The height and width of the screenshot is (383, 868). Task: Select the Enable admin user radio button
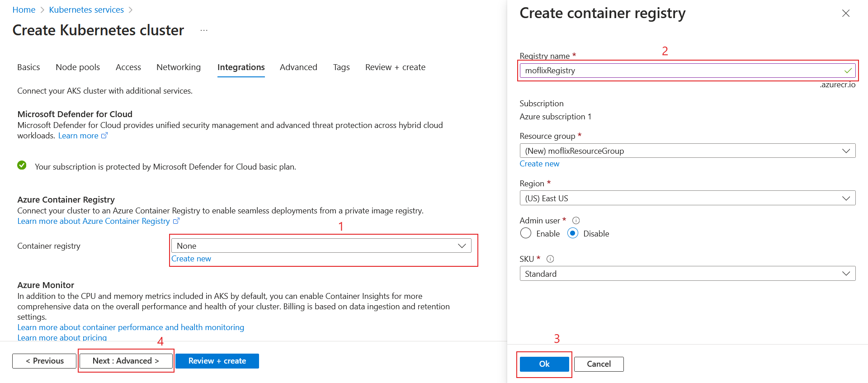pyautogui.click(x=526, y=233)
